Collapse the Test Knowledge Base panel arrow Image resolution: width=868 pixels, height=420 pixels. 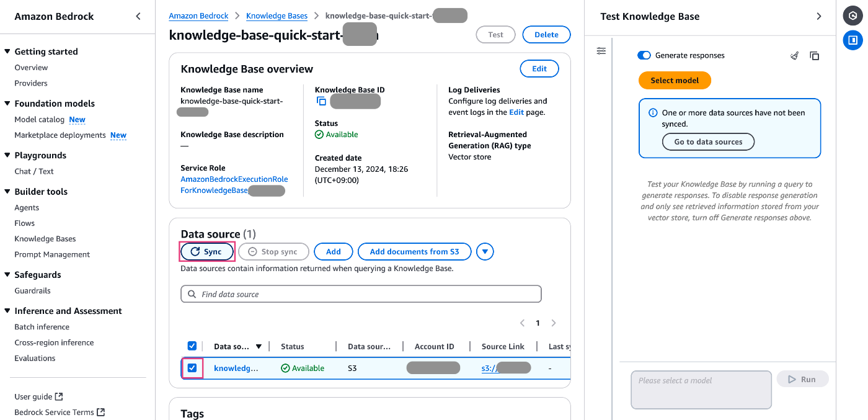[x=819, y=17]
